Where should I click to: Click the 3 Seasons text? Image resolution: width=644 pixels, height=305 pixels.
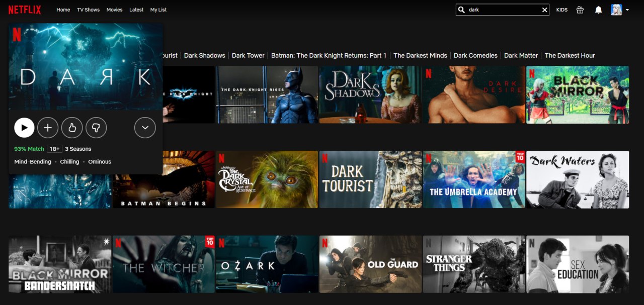coord(78,149)
